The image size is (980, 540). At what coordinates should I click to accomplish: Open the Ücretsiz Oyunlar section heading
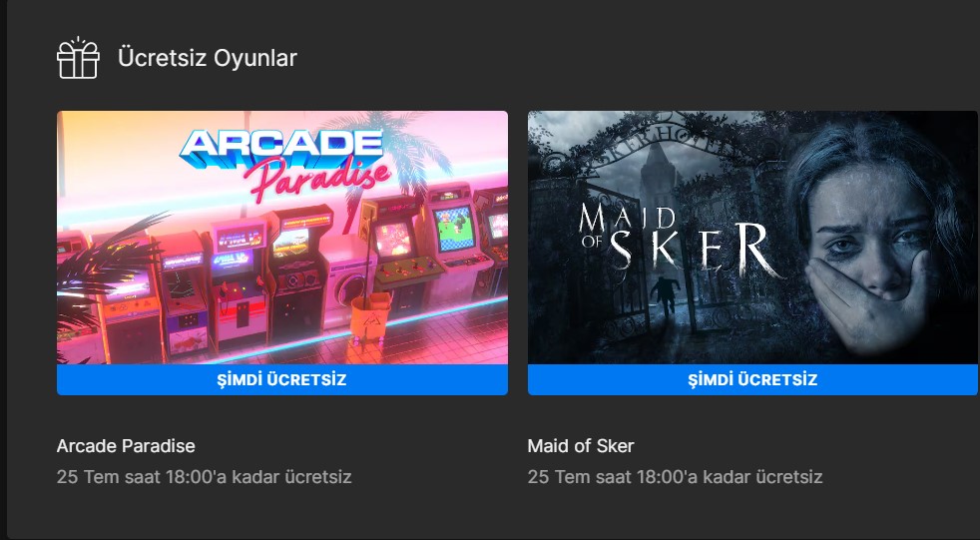point(208,58)
